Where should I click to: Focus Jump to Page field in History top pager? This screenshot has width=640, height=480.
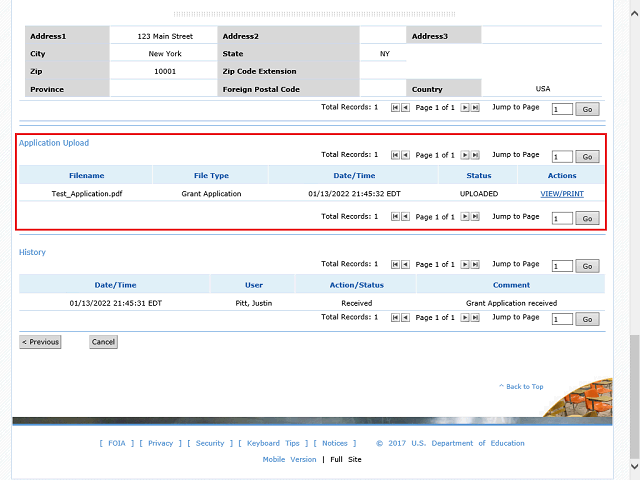pyautogui.click(x=561, y=266)
